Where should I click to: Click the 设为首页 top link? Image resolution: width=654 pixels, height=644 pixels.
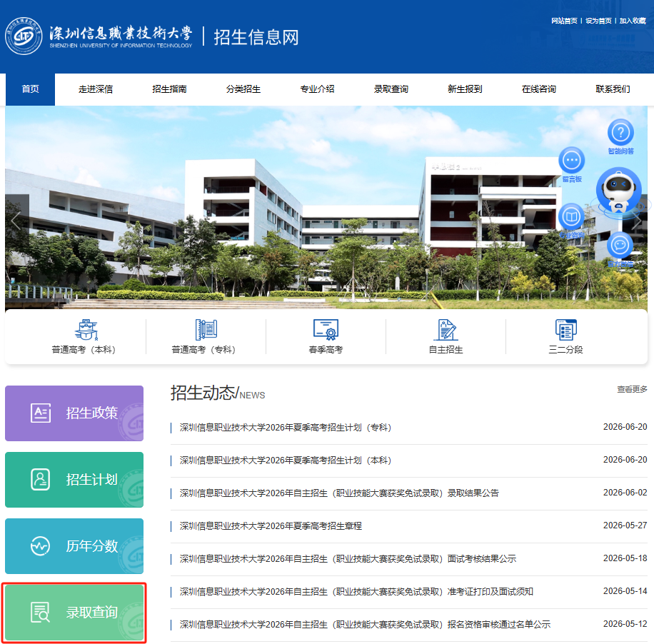pos(598,21)
